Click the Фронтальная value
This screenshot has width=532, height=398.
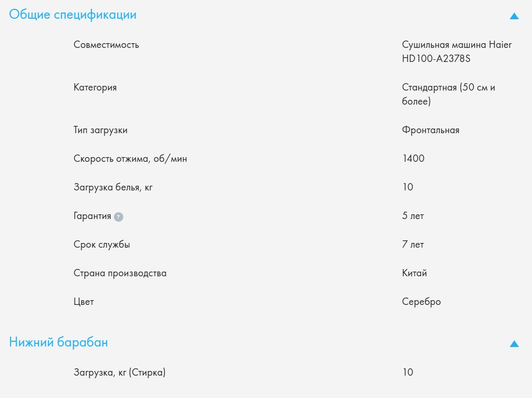[x=431, y=130]
